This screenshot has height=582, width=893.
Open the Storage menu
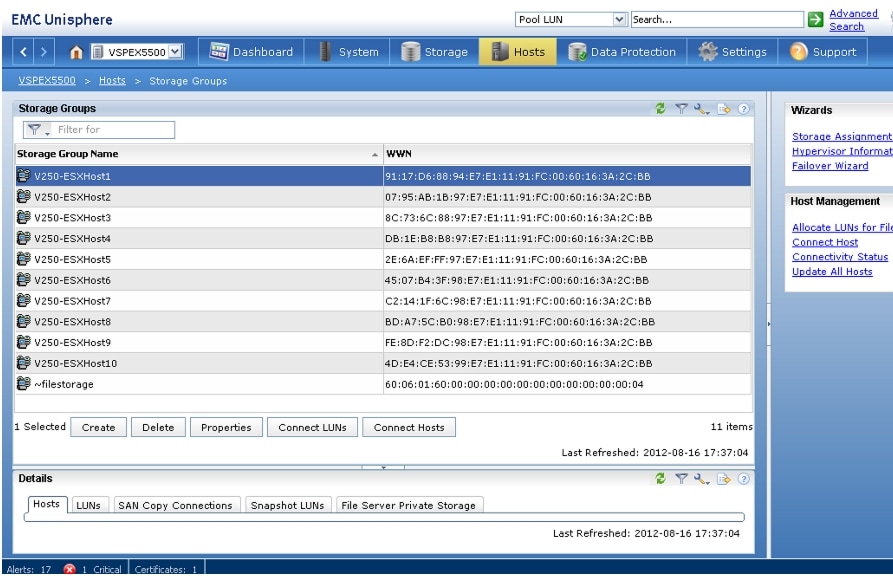(434, 52)
